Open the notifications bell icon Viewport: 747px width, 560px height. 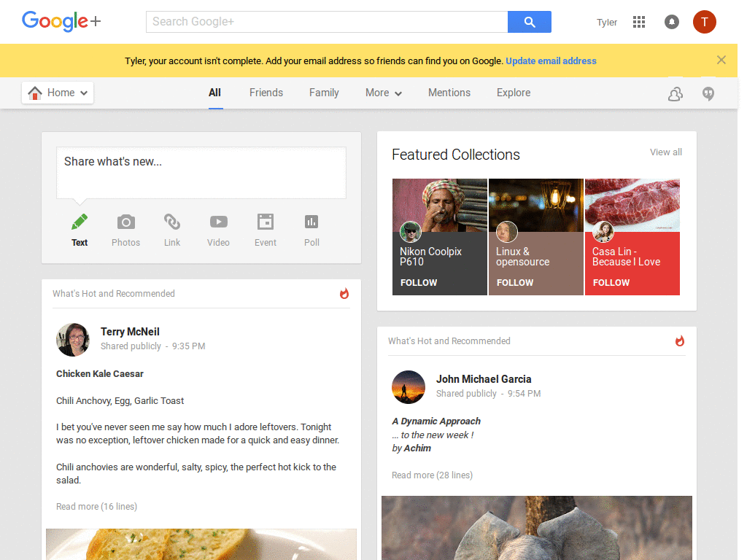click(x=672, y=22)
